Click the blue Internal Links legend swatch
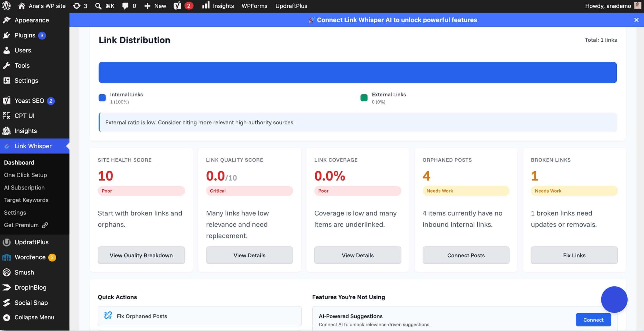Viewport: 644px width, 331px height. (102, 98)
